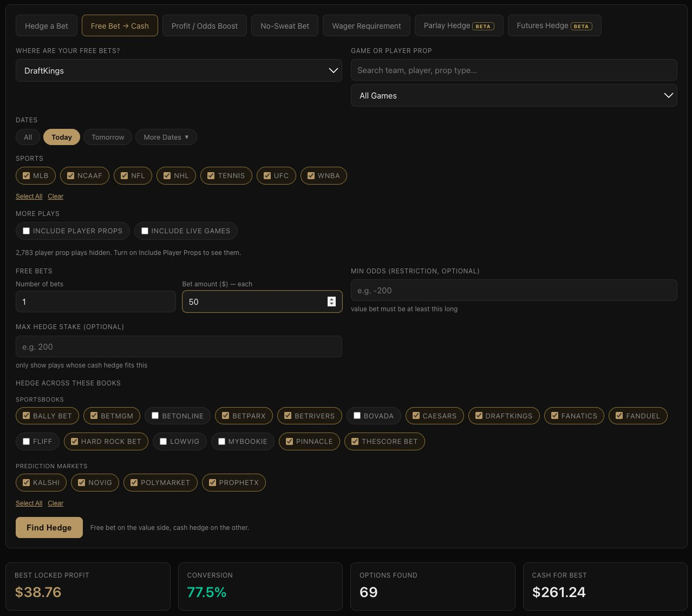Click the Best Locked Profit $38.76 value
This screenshot has width=692, height=616.
tap(38, 592)
